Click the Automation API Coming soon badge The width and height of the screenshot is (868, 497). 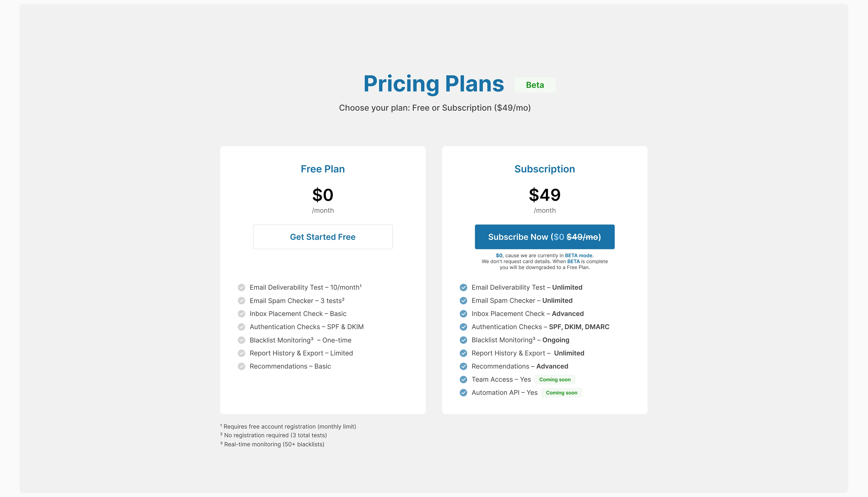(561, 393)
